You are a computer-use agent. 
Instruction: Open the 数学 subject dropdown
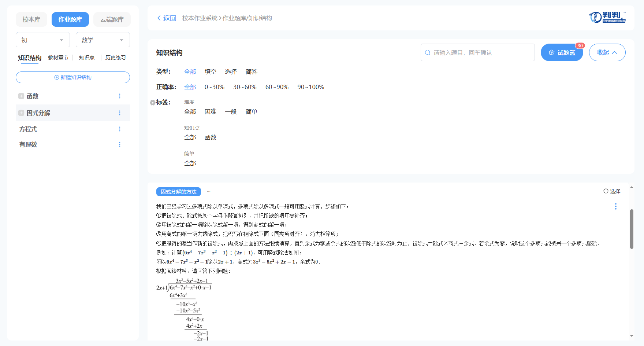click(103, 40)
